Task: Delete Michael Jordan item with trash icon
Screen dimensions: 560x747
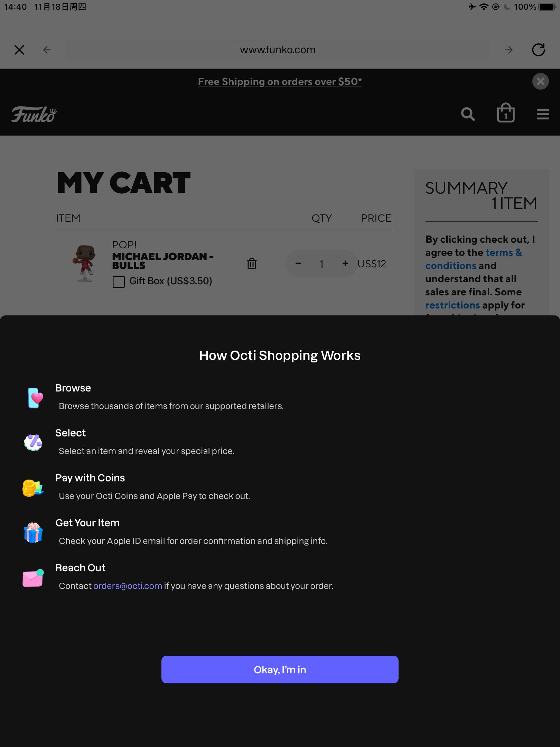Action: [252, 264]
